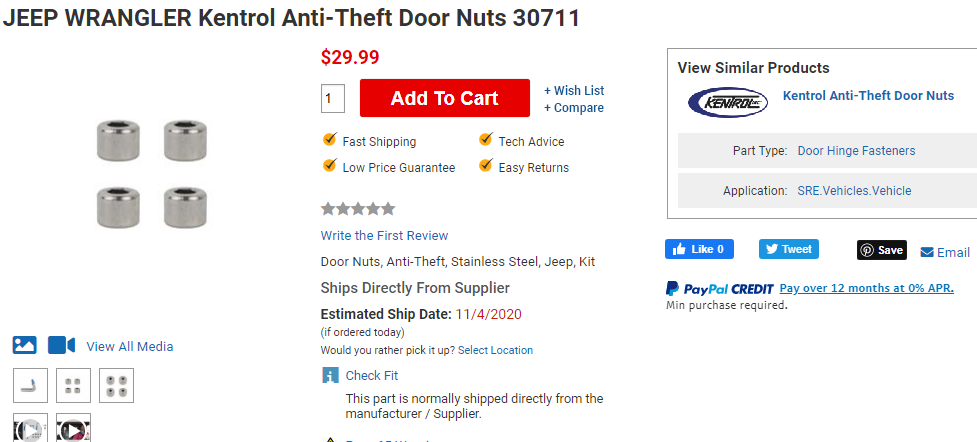Select the hex key tool thumbnail
977x442 pixels.
[x=29, y=385]
